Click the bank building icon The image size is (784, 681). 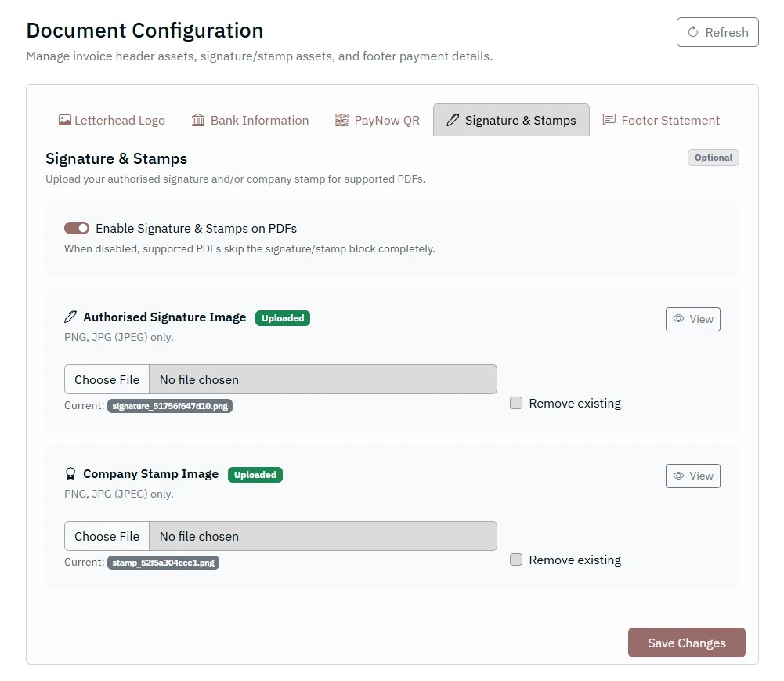(198, 121)
